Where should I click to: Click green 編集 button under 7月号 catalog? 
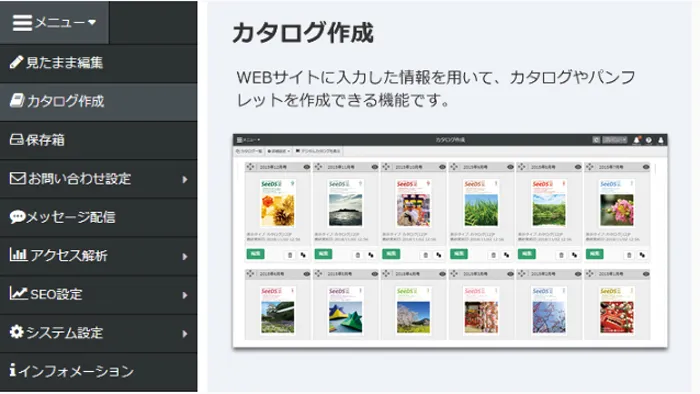pos(595,254)
